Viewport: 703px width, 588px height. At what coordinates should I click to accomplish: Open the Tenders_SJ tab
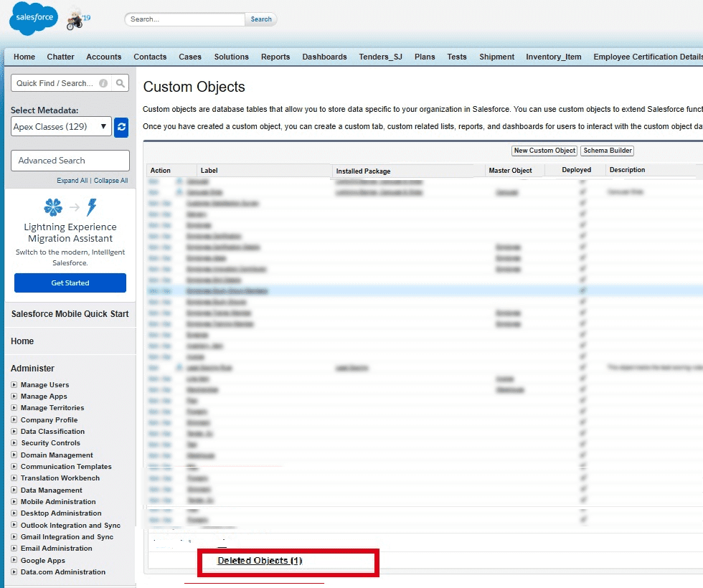point(380,57)
